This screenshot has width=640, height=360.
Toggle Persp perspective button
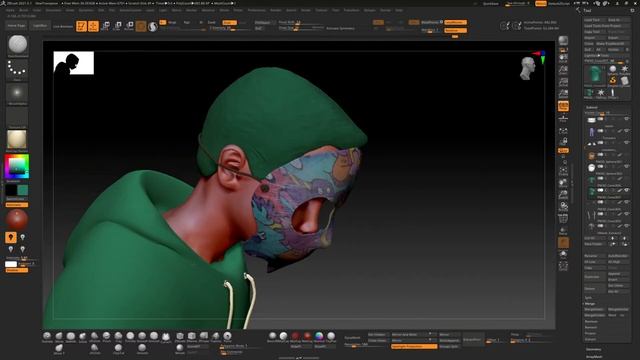tap(563, 106)
